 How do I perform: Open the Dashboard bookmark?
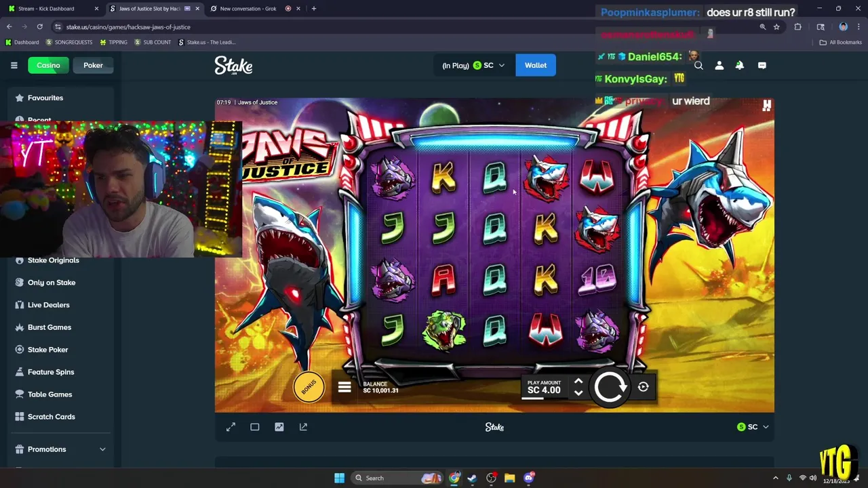coord(22,42)
